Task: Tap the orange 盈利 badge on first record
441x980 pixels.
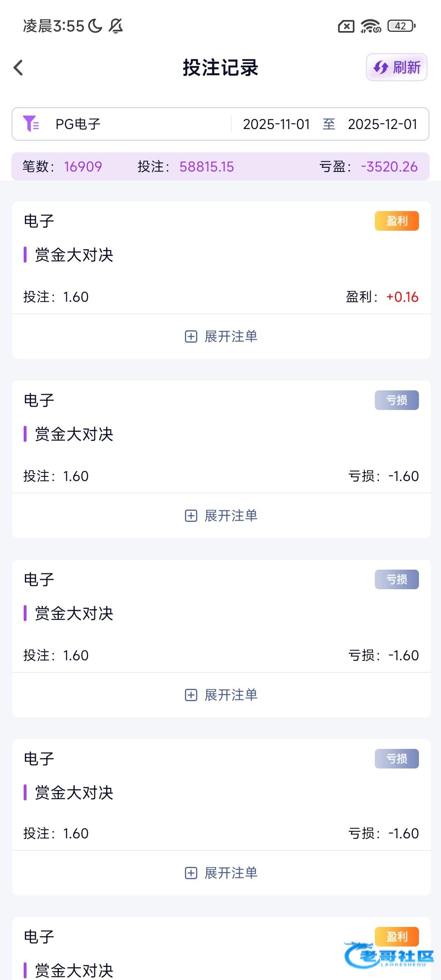Action: [x=396, y=221]
